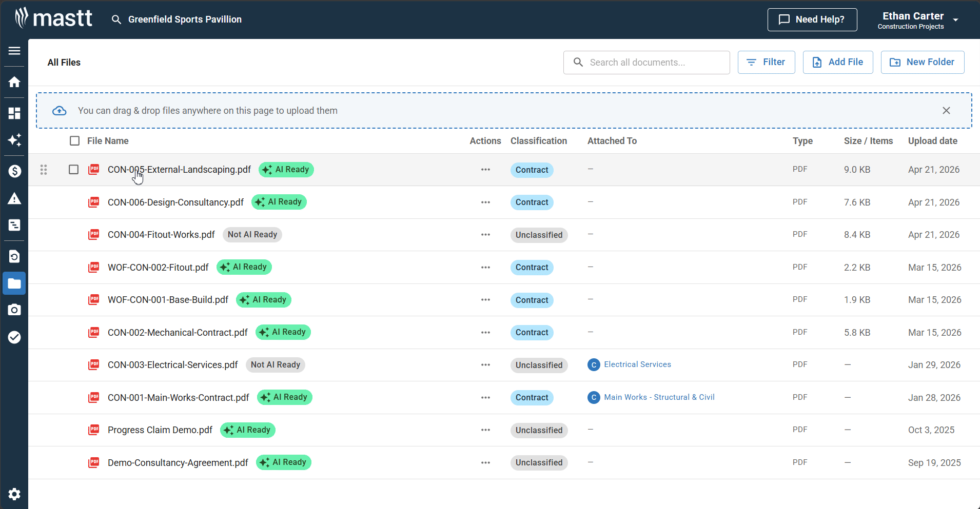This screenshot has height=509, width=980.
Task: Select the CON-005-External-Landscaping.pdf checkbox
Action: click(74, 170)
